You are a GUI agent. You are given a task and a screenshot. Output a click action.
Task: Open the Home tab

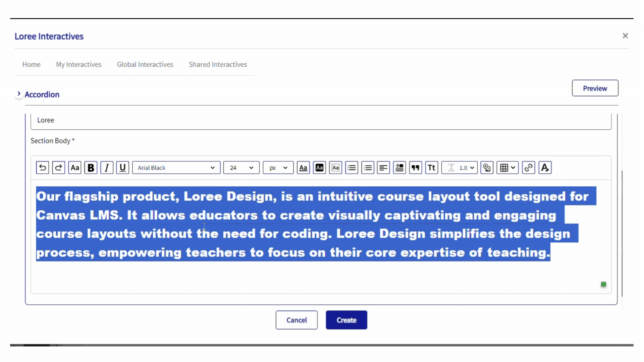32,64
